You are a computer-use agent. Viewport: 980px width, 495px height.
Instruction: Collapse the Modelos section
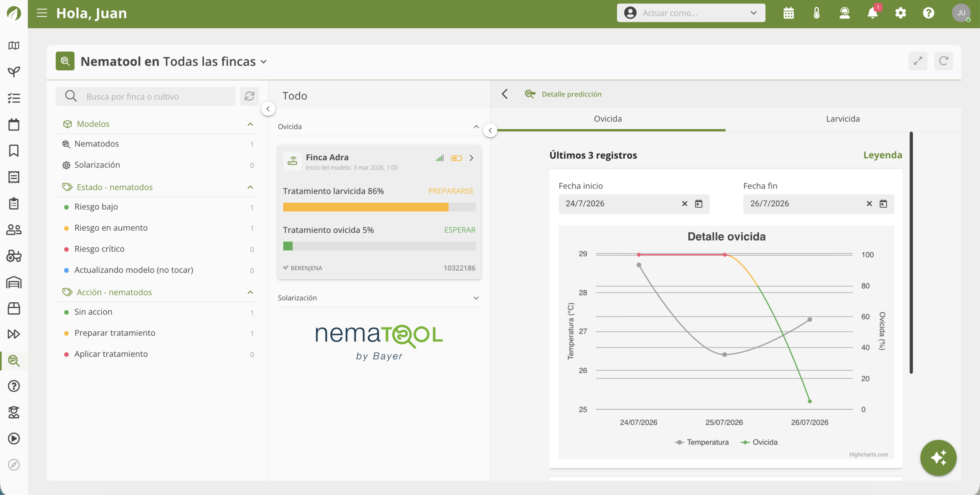coord(250,124)
